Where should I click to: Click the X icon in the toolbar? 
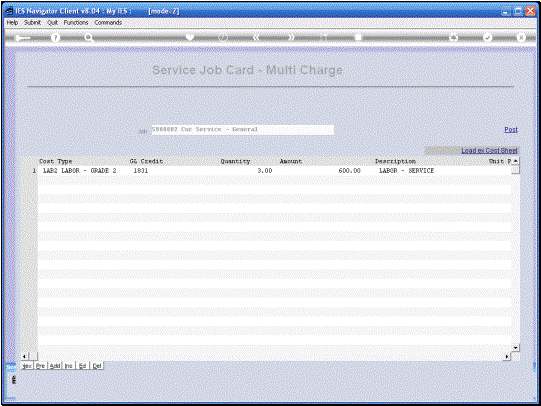[x=521, y=37]
